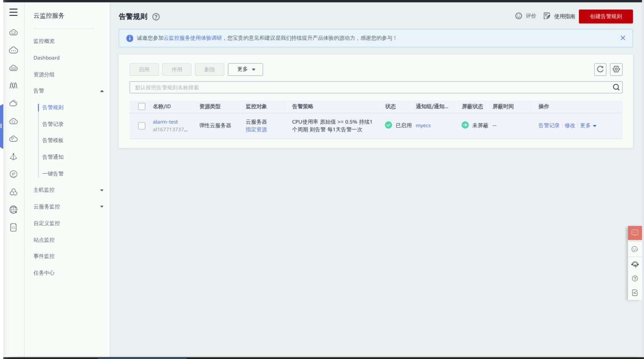Click the refresh icon above the table
The width and height of the screenshot is (644, 359).
click(x=600, y=69)
